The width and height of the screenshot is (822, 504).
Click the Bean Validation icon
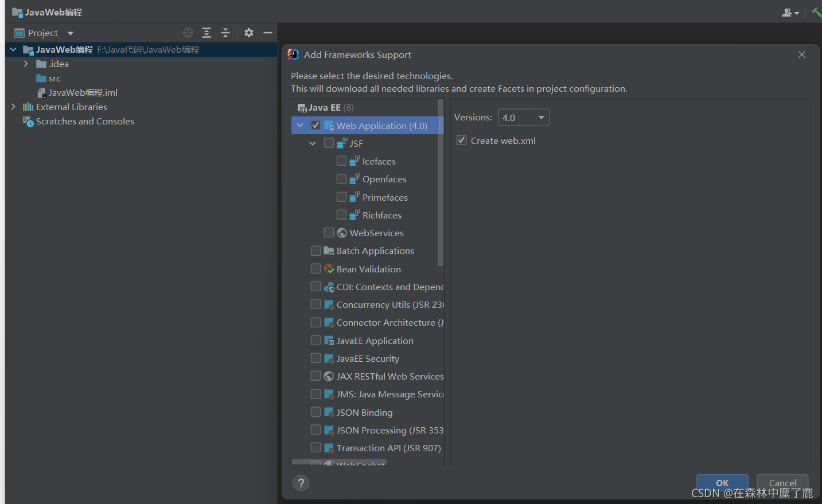coord(329,268)
